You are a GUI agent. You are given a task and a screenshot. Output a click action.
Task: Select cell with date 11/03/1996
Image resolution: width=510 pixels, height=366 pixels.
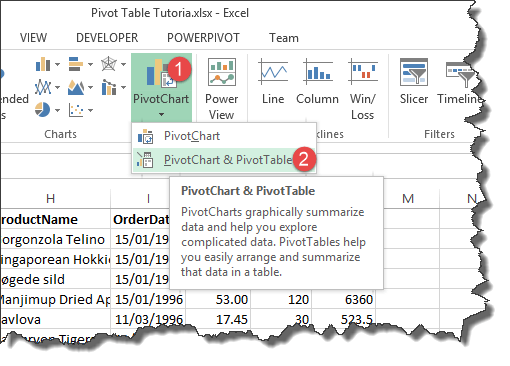tap(148, 319)
